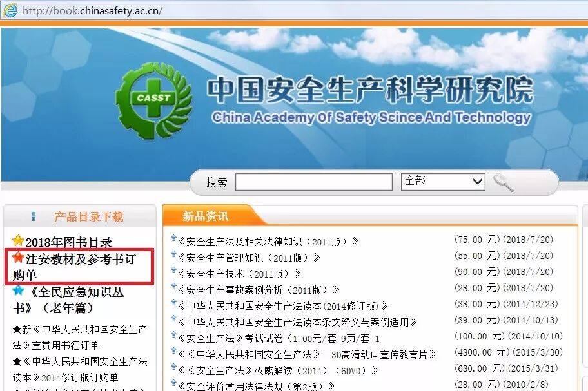Click the browser address bar URL
This screenshot has height=391, width=588.
pos(92,10)
